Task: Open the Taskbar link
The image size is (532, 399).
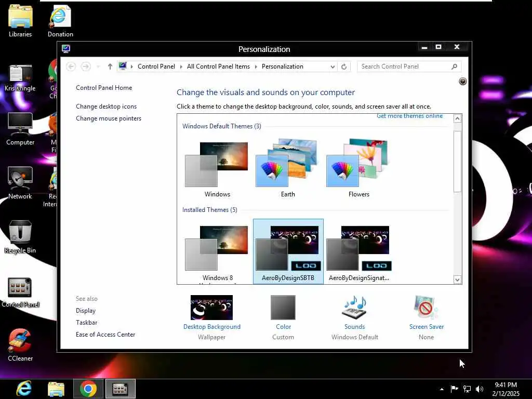Action: [87, 322]
